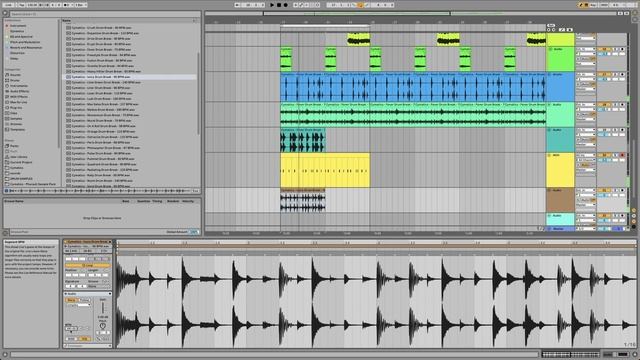
Task: Open Plug-ins category in browser
Action: tap(16, 108)
